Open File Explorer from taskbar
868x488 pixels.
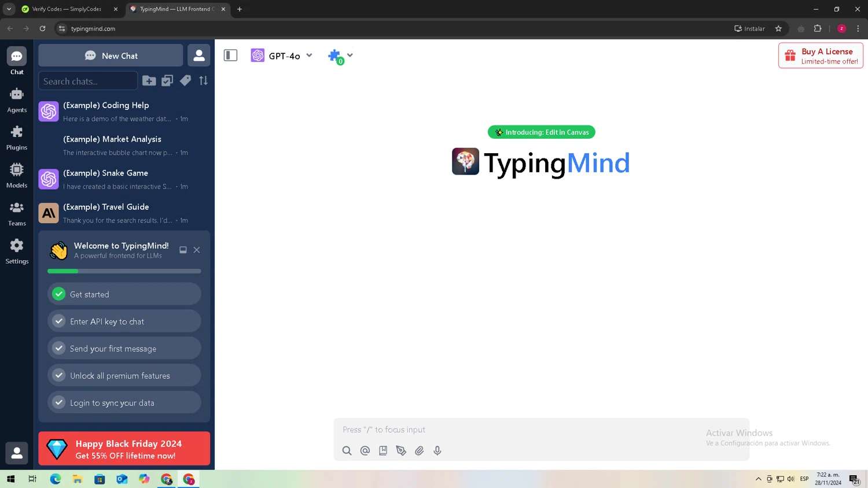78,479
